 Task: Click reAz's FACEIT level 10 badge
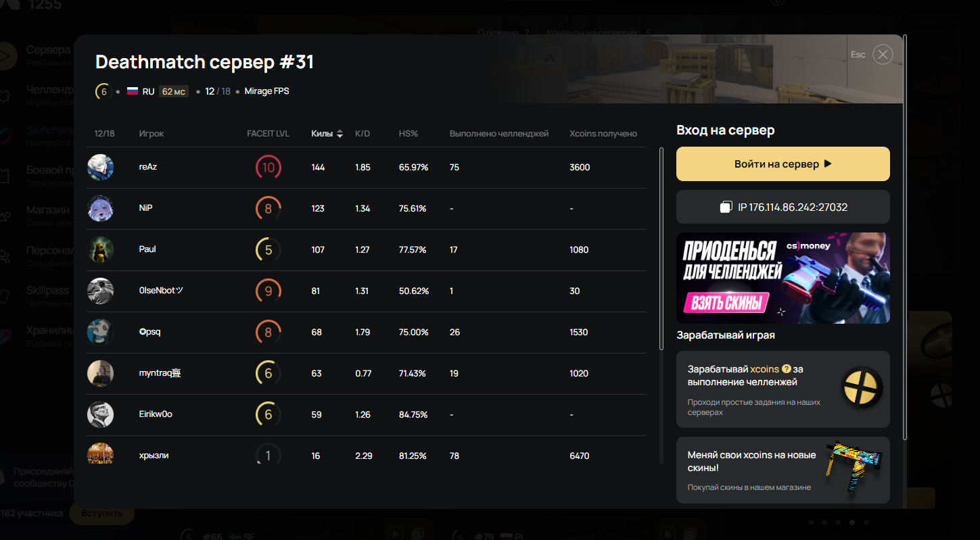269,168
